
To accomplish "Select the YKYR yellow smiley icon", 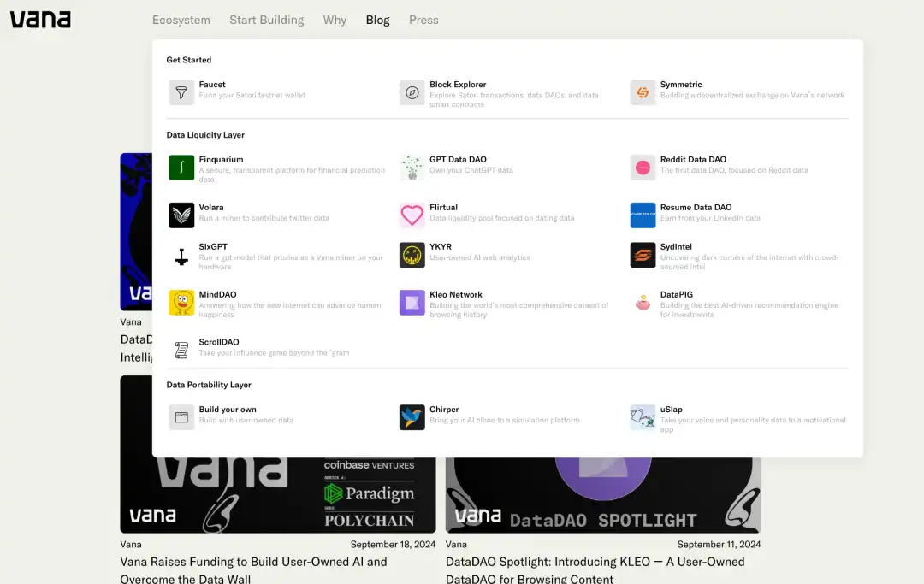I will (412, 255).
